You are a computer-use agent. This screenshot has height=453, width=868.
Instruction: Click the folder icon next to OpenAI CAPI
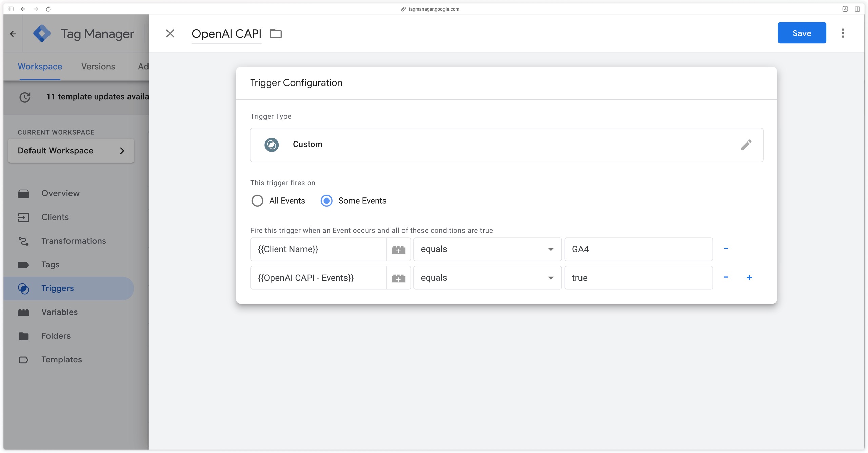coord(276,34)
